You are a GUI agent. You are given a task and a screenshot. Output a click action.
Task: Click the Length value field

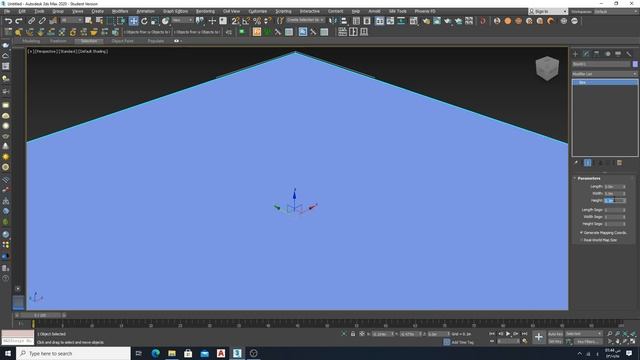(613, 187)
